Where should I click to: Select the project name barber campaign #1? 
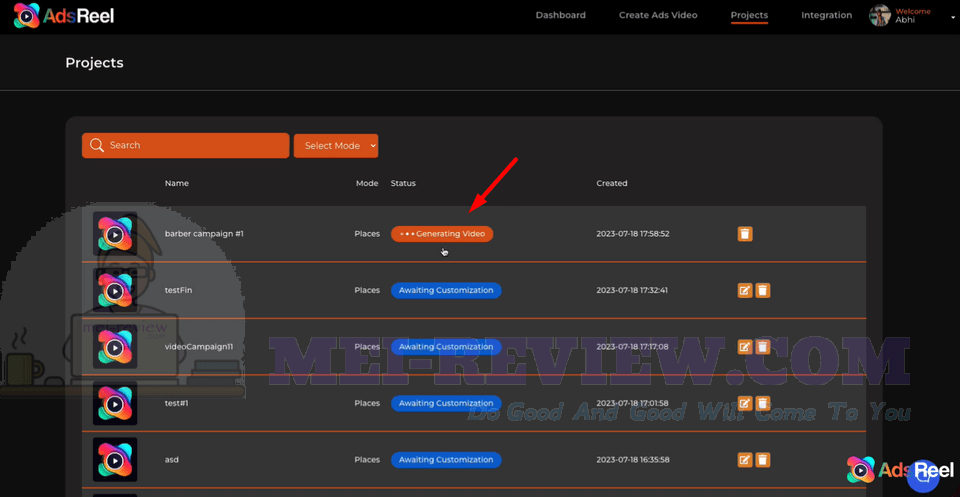[x=204, y=234]
